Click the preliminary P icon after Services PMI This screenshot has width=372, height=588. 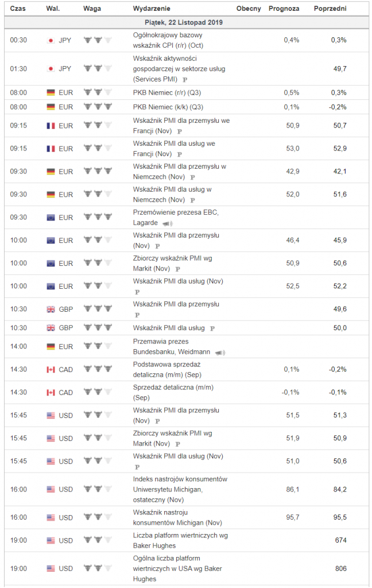[185, 79]
